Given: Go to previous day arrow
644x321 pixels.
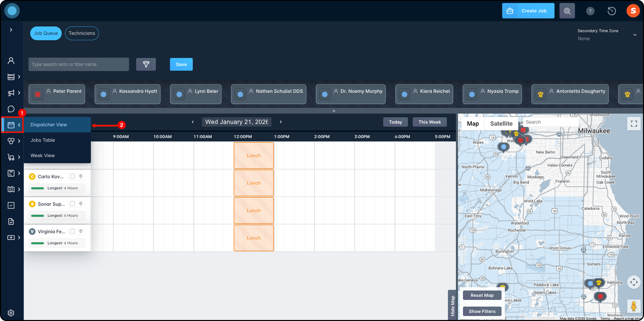Looking at the screenshot, I should [x=193, y=122].
